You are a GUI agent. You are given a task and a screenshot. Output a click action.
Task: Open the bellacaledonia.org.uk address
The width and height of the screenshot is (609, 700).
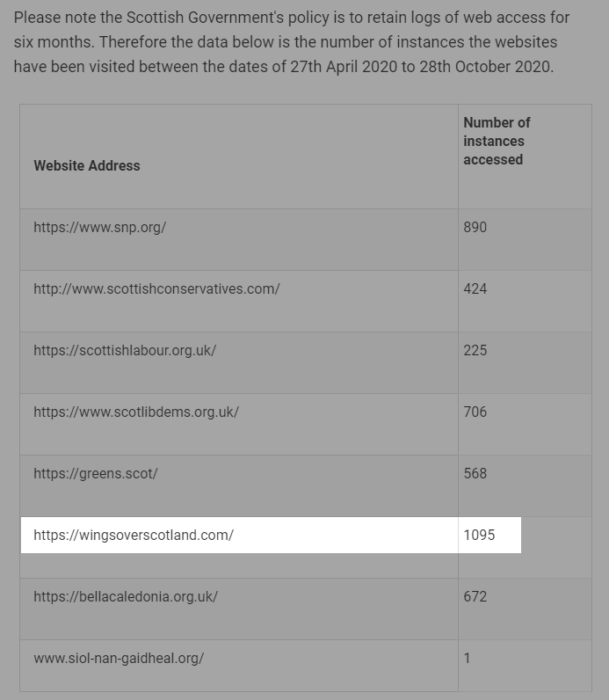126,597
